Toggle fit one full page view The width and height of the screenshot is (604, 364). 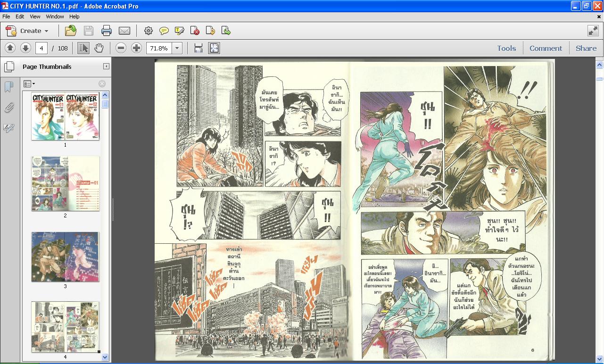click(214, 48)
